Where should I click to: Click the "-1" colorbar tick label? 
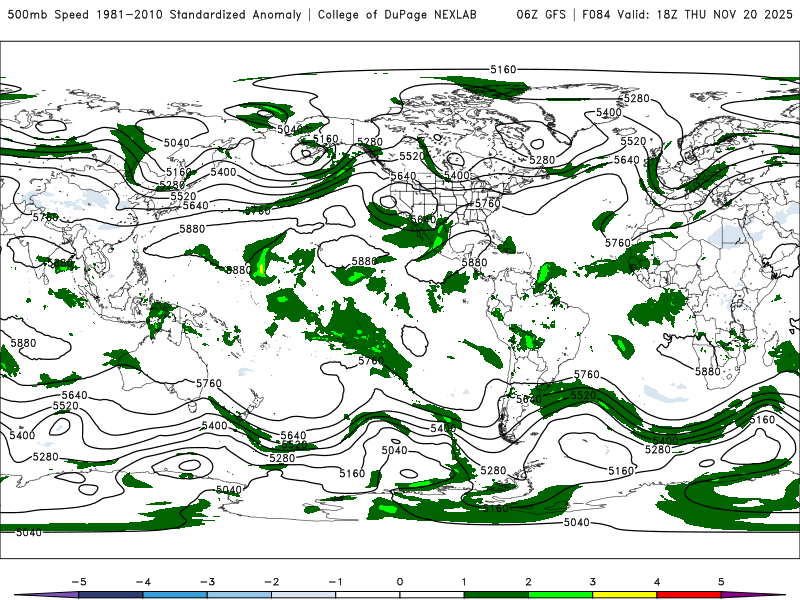click(x=335, y=582)
